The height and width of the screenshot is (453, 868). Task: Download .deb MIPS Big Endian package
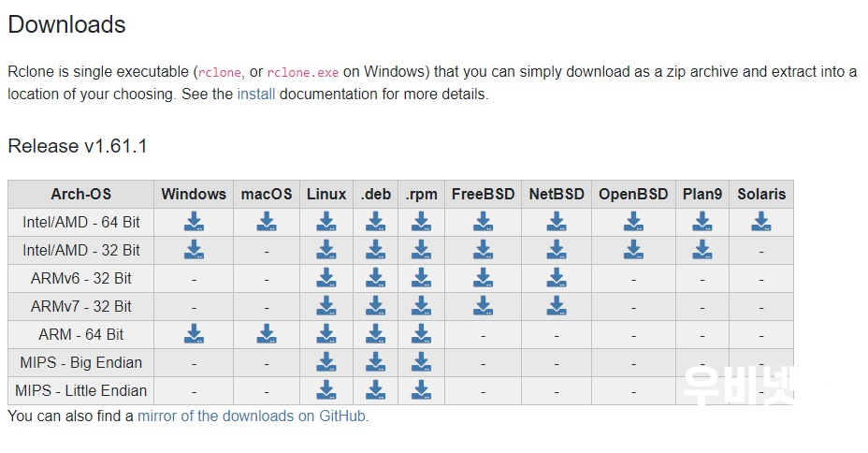pyautogui.click(x=375, y=361)
